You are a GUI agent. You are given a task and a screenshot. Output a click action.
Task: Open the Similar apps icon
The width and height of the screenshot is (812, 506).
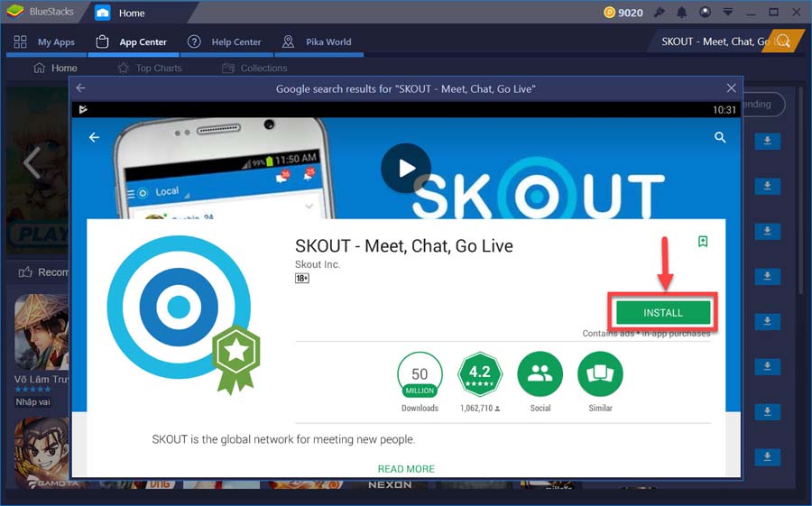click(x=600, y=374)
